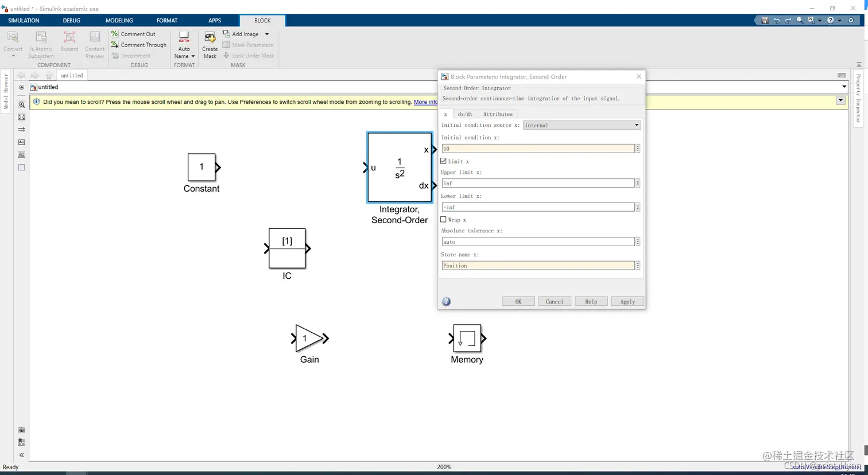Click the blue help icon in dialog
This screenshot has height=475, width=868.
coord(447,302)
